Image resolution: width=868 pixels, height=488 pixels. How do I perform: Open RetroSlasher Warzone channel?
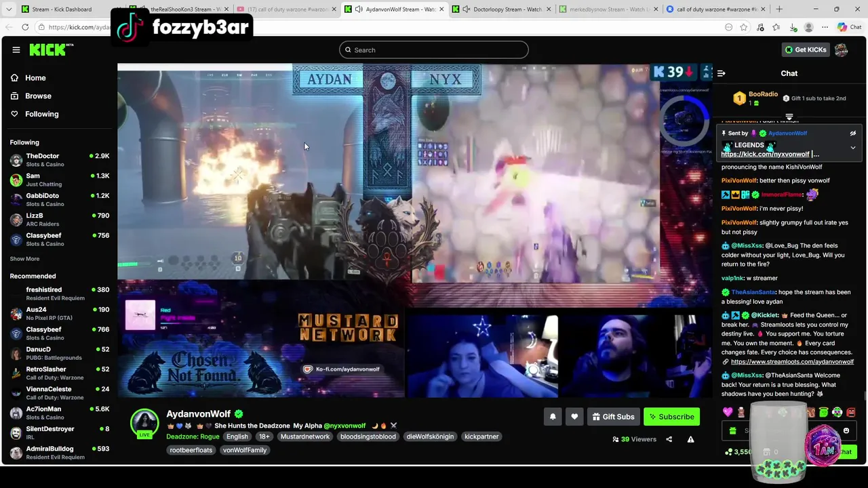pyautogui.click(x=60, y=373)
